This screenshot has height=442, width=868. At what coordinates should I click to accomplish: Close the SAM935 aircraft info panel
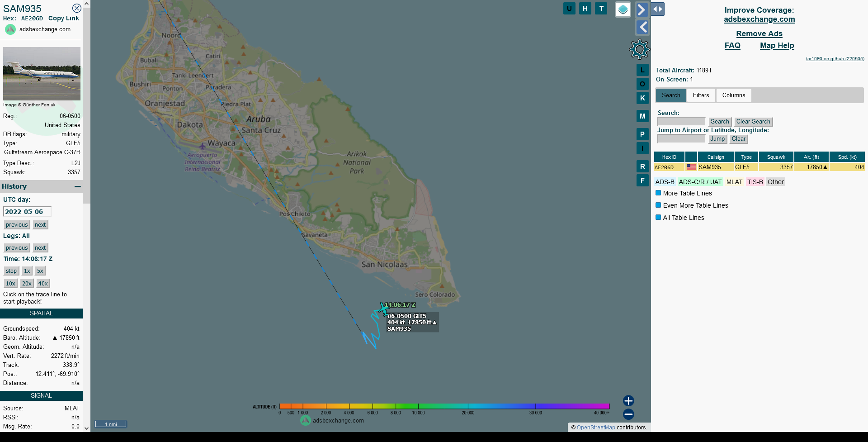pyautogui.click(x=77, y=8)
